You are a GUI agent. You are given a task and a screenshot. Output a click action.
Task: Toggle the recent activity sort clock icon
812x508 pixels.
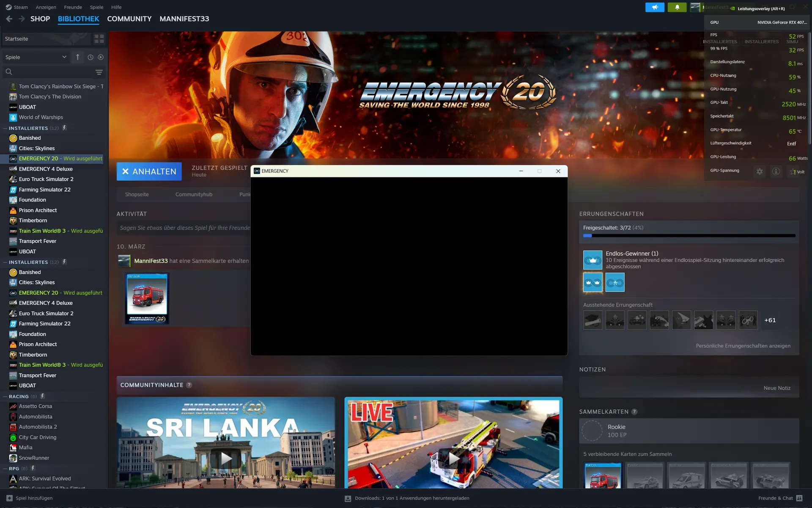point(90,57)
